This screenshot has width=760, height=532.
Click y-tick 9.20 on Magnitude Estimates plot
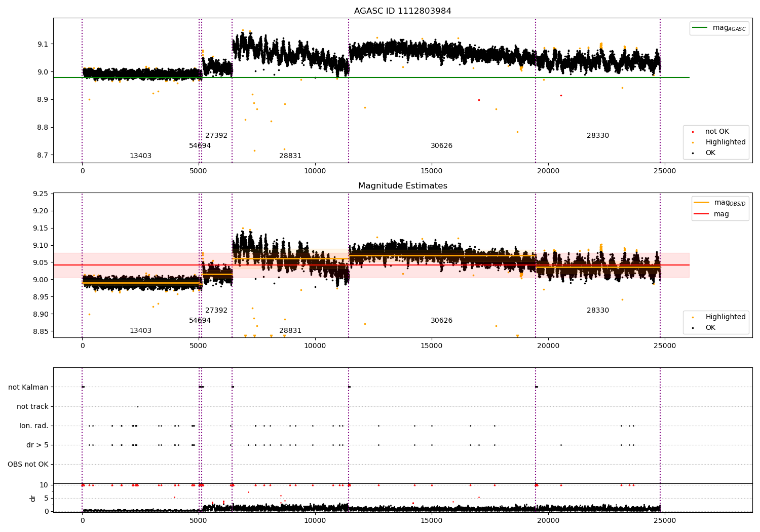click(41, 211)
